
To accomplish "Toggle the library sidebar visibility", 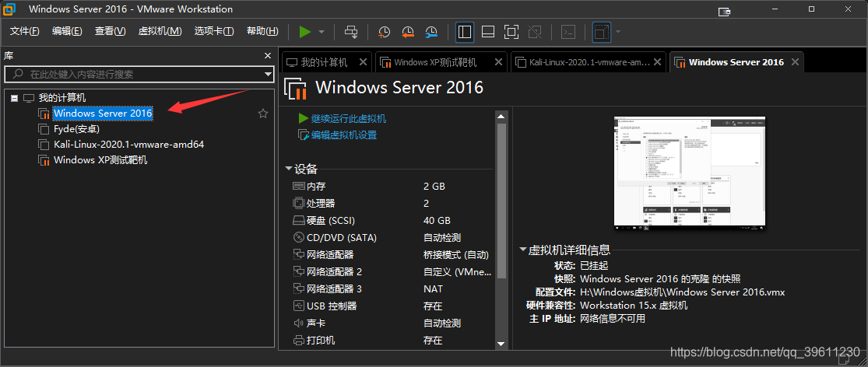I will 465,32.
